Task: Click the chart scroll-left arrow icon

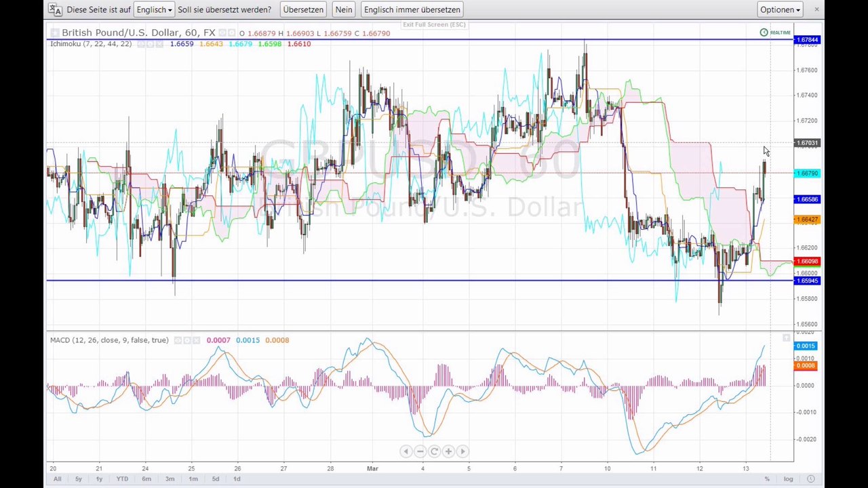Action: click(x=406, y=451)
